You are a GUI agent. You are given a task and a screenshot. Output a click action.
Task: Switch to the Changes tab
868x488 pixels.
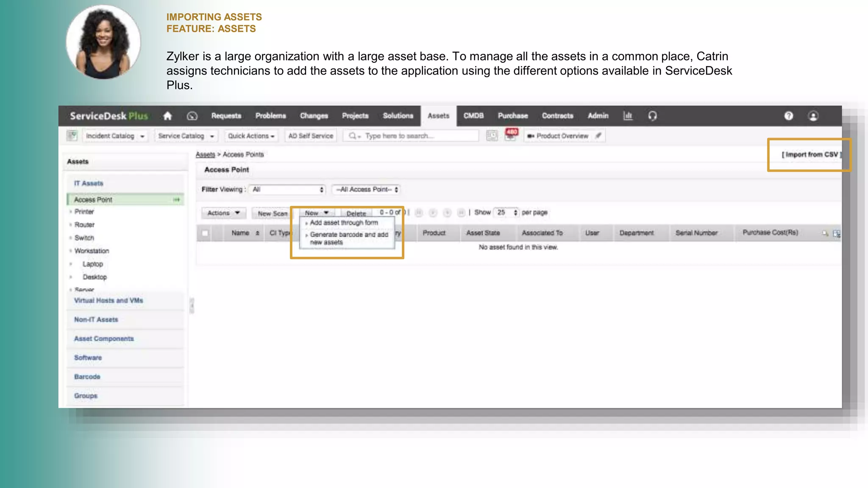pos(314,116)
